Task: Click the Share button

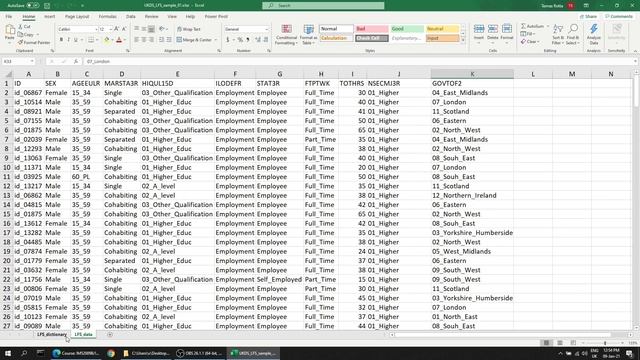Action: 589,17
